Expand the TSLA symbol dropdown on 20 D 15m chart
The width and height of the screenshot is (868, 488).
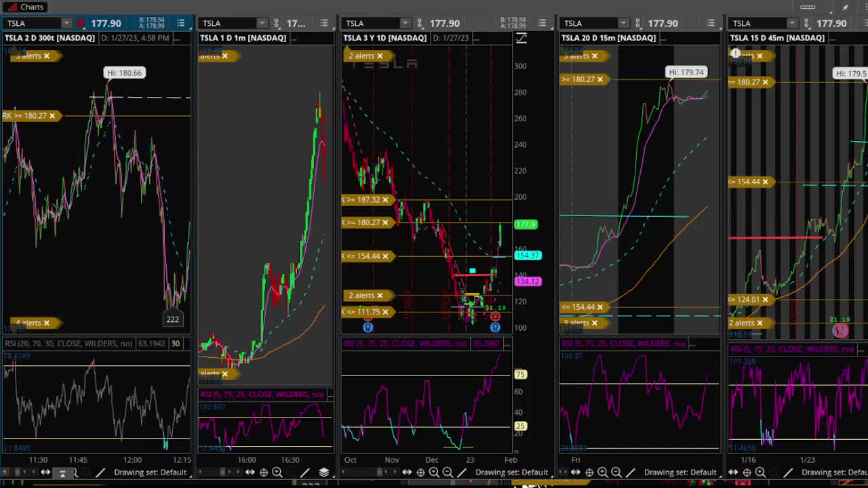click(623, 23)
